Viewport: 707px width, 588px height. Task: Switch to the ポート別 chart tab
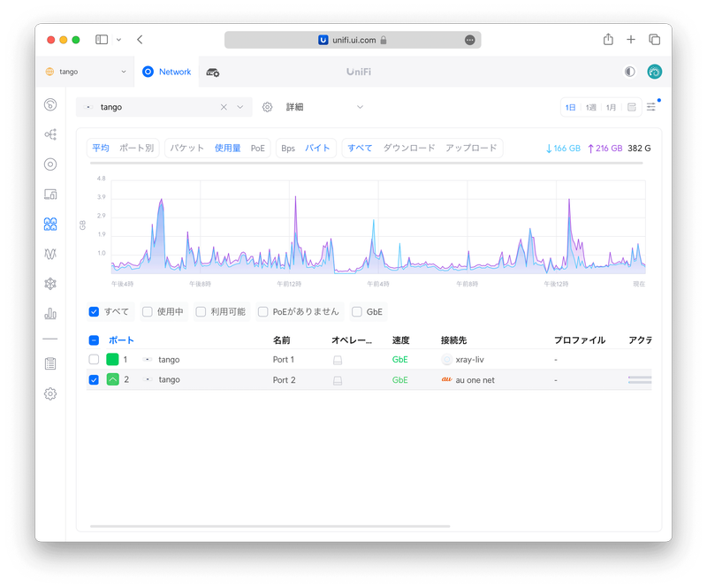pyautogui.click(x=136, y=149)
